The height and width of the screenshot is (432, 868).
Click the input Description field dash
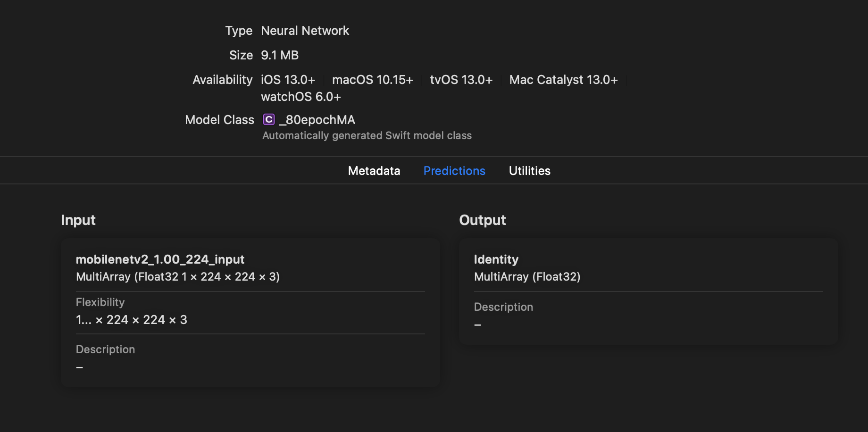(79, 366)
